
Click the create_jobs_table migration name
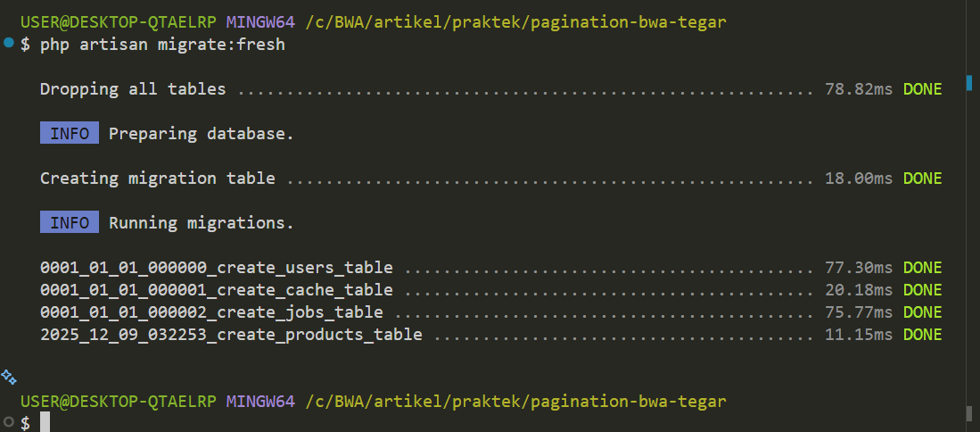pos(211,312)
